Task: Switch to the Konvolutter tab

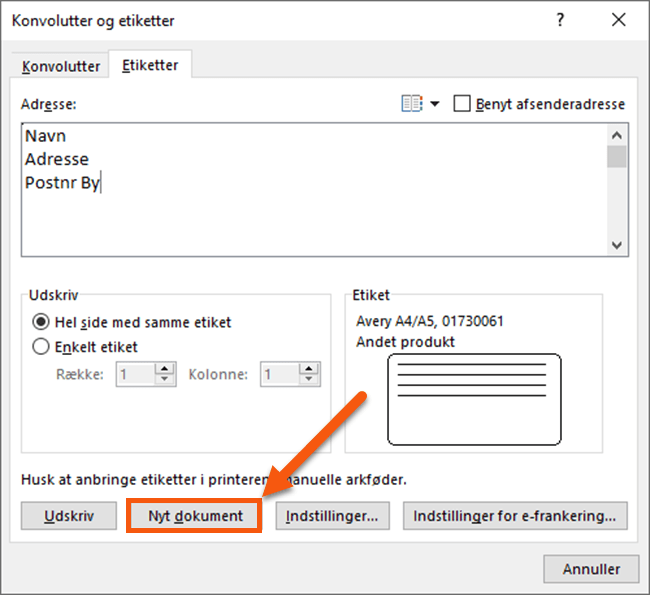Action: click(61, 67)
